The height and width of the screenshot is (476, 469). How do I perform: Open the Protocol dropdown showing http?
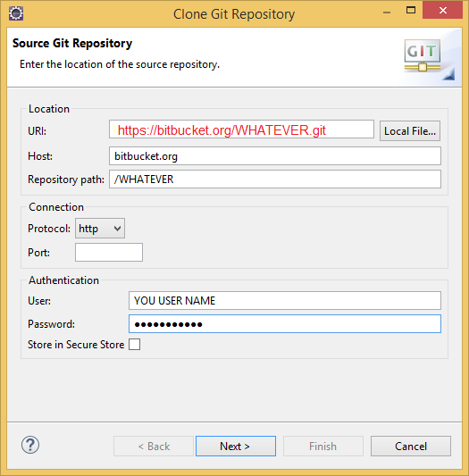click(x=100, y=229)
